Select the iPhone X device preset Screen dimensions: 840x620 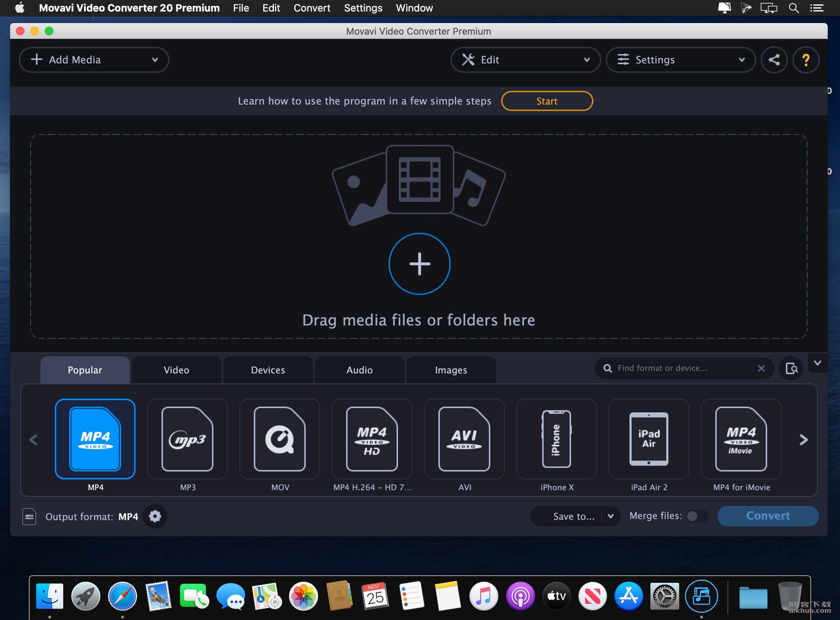pyautogui.click(x=557, y=439)
